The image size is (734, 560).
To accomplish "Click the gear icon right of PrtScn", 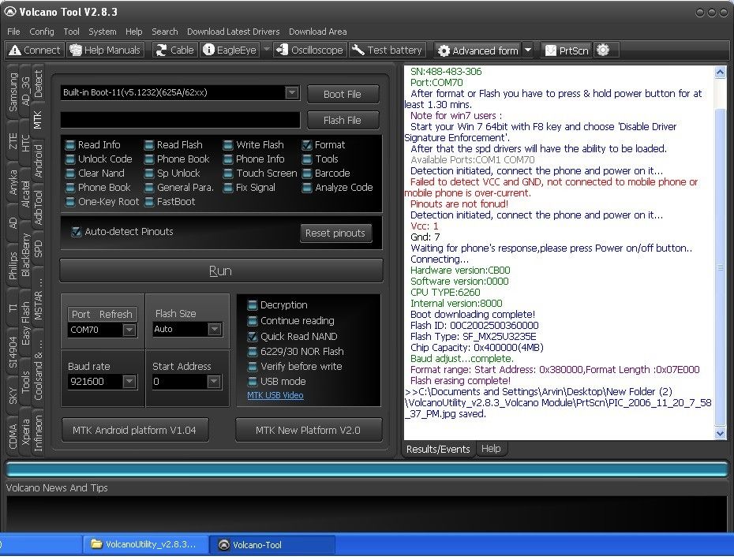I will (x=603, y=50).
